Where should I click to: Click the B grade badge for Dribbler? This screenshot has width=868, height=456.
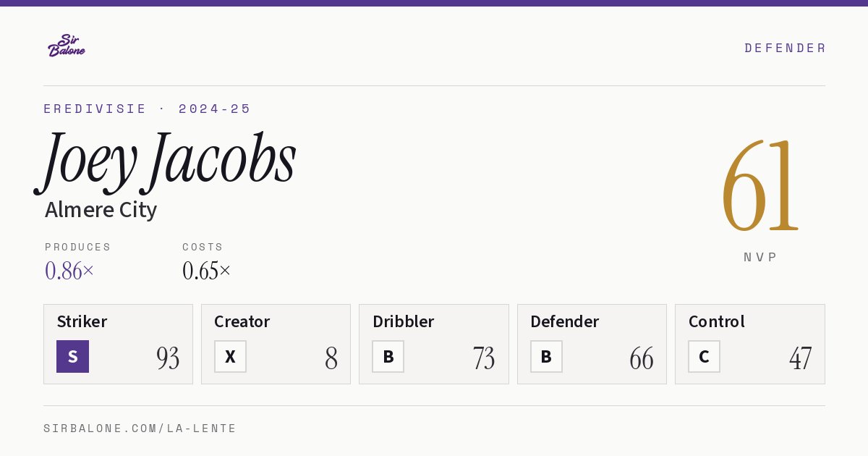(388, 356)
